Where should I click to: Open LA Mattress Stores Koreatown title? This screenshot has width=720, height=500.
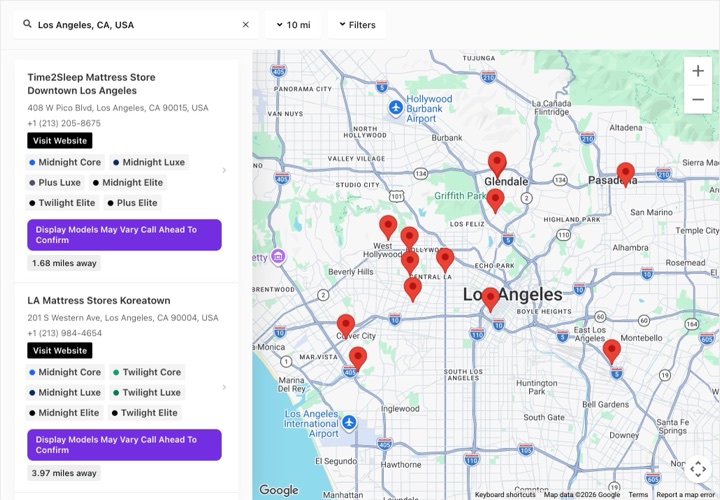pyautogui.click(x=99, y=300)
